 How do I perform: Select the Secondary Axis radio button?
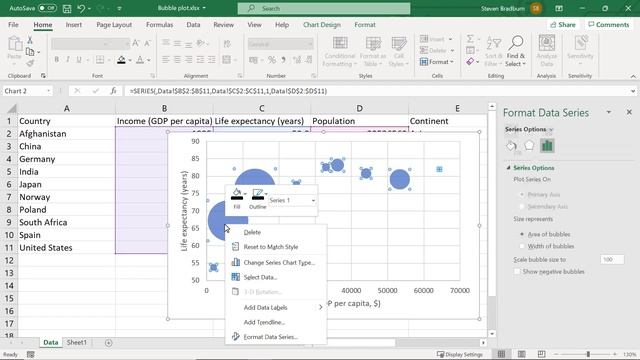click(522, 207)
